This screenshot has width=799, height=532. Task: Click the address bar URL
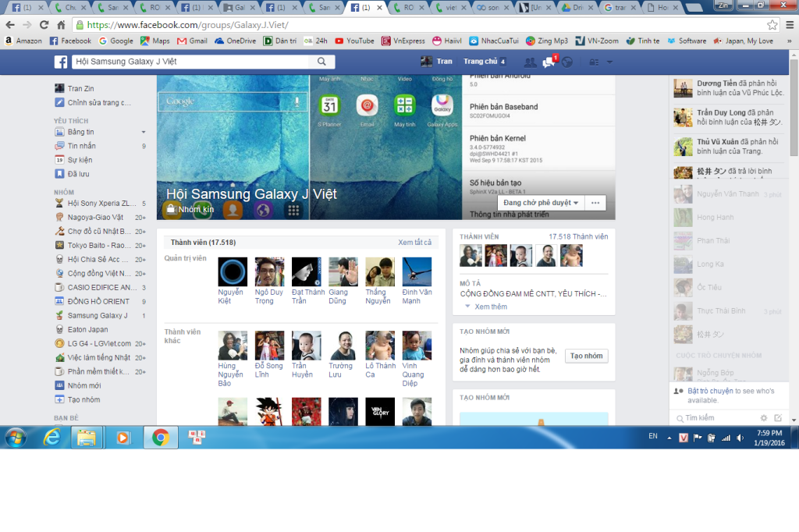(187, 25)
